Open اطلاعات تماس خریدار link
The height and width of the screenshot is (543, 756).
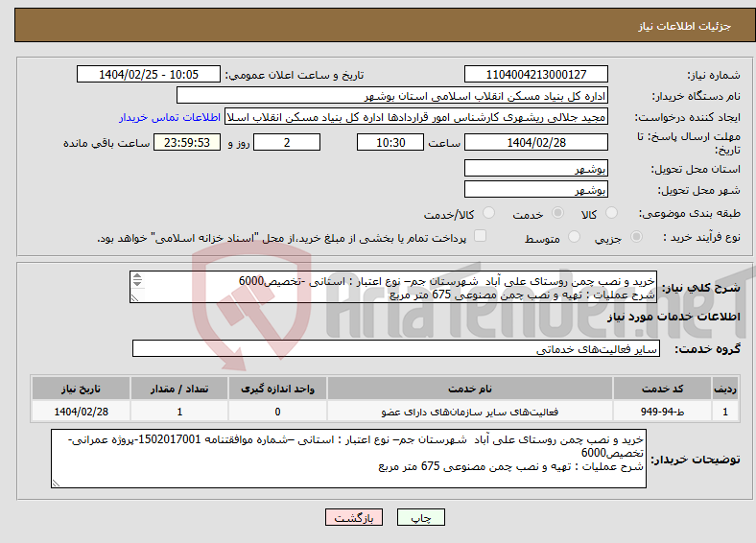click(x=170, y=117)
